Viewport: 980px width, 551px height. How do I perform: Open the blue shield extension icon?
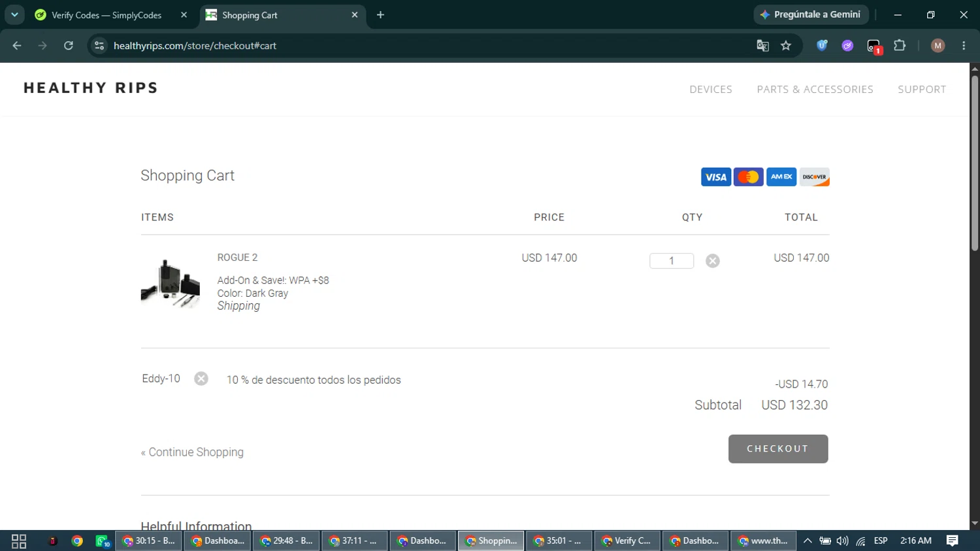822,46
